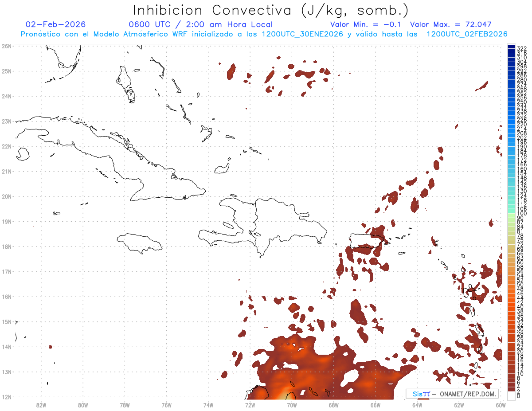This screenshot has width=532, height=411.
Task: Click the '68W' longitude label
Action: (334, 404)
